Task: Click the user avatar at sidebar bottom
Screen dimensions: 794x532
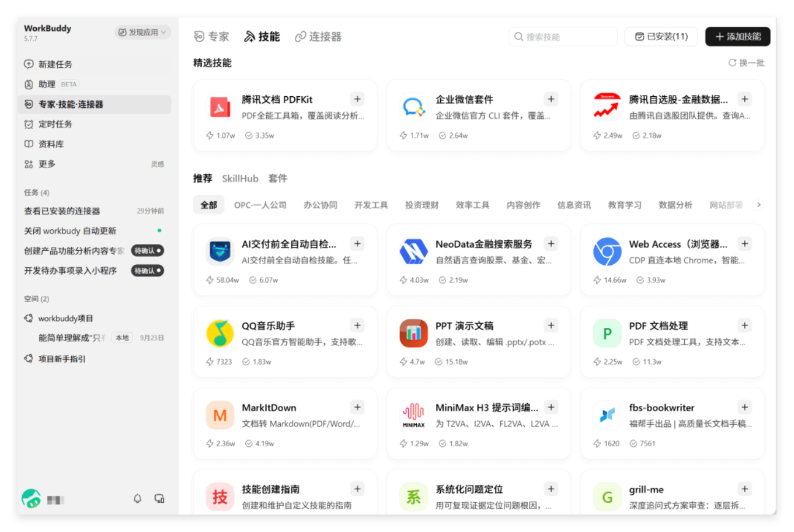Action: pyautogui.click(x=31, y=499)
